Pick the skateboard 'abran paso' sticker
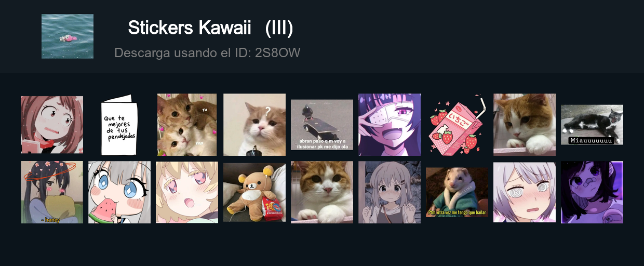644x266 pixels. click(322, 125)
